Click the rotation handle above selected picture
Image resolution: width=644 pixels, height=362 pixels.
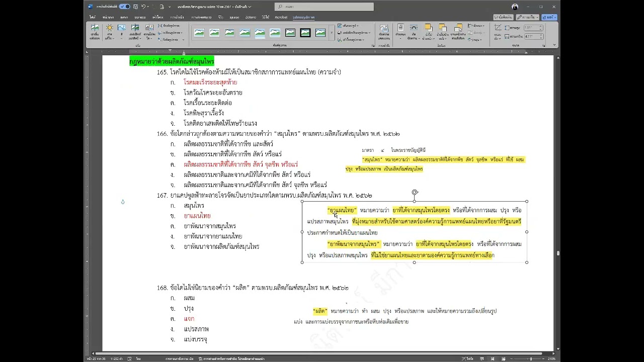415,192
